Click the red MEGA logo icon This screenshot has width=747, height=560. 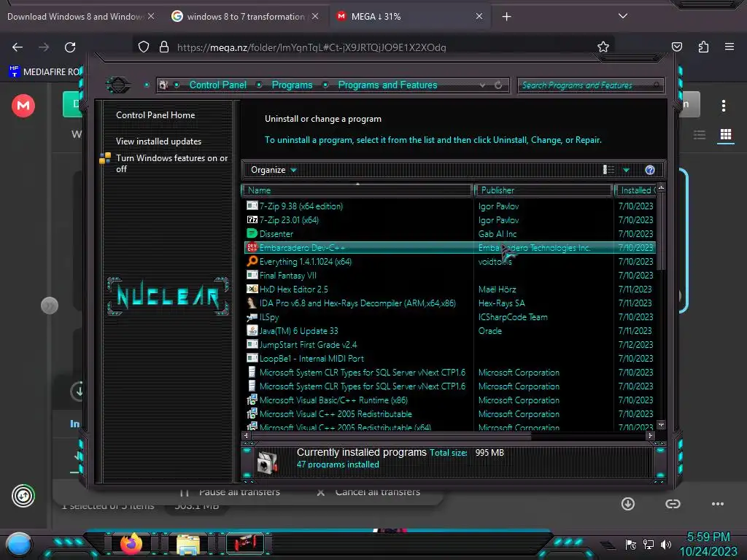coord(23,106)
